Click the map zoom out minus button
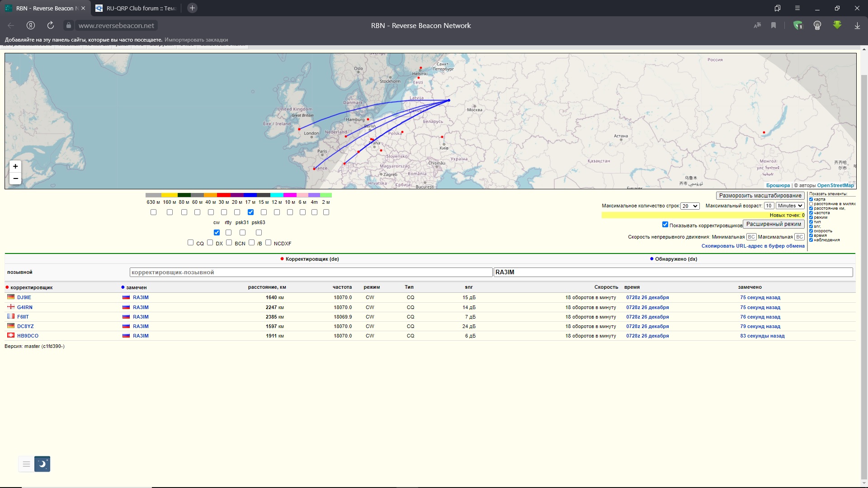The width and height of the screenshot is (868, 488). click(15, 178)
